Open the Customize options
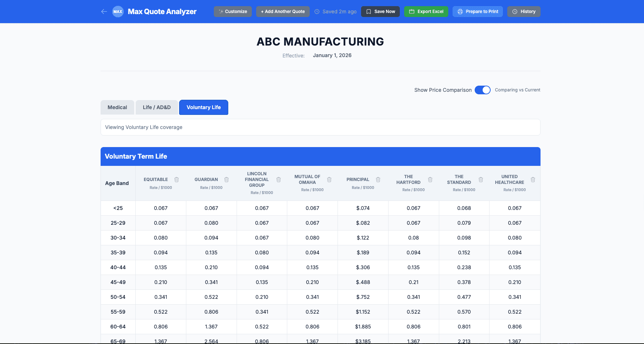The image size is (644, 344). tap(233, 12)
